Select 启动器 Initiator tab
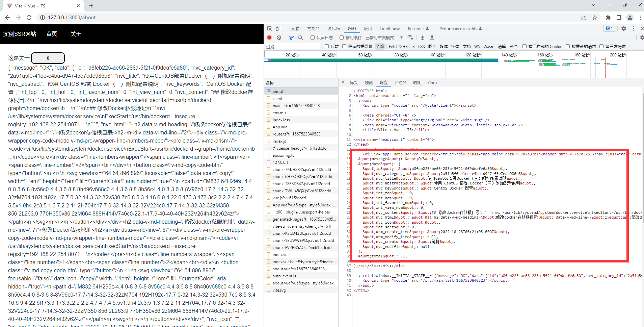This screenshot has height=327, width=644. (x=400, y=82)
